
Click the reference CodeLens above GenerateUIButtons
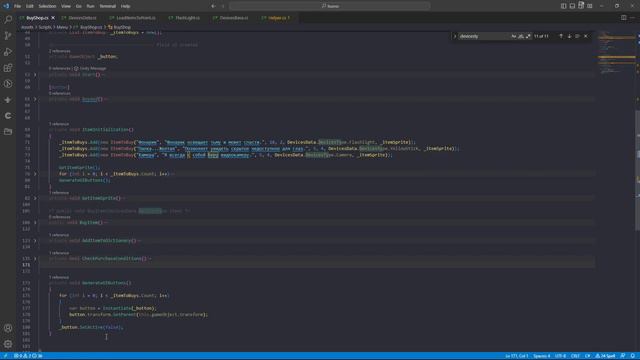(x=59, y=278)
